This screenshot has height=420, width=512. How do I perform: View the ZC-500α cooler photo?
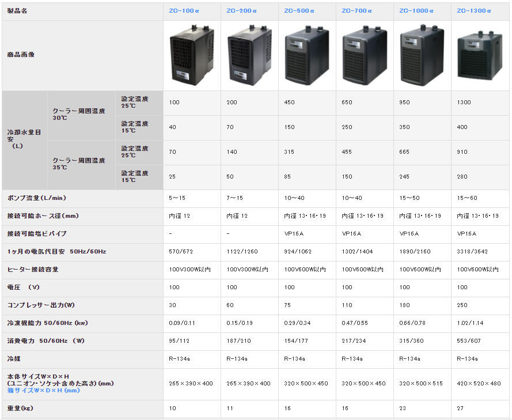(x=307, y=56)
